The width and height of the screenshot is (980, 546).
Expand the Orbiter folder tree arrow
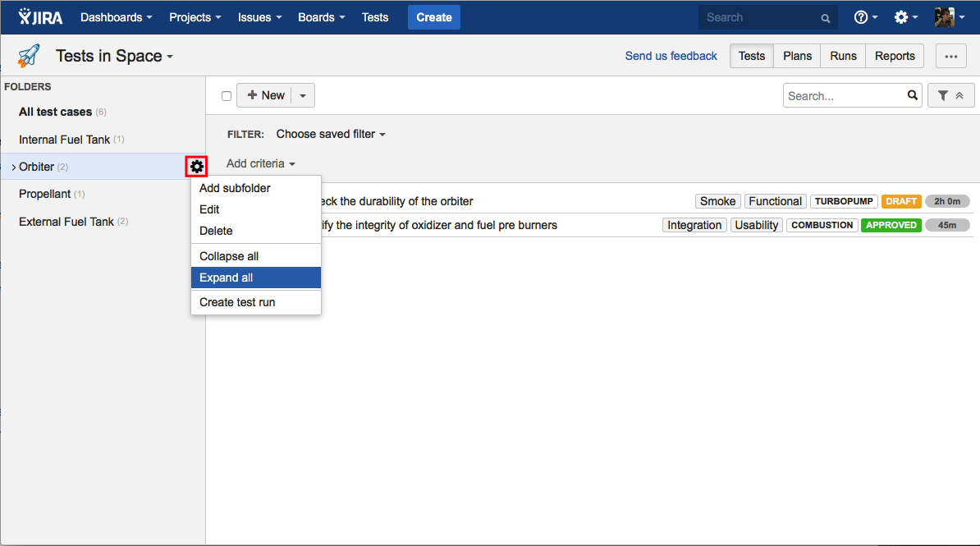13,167
